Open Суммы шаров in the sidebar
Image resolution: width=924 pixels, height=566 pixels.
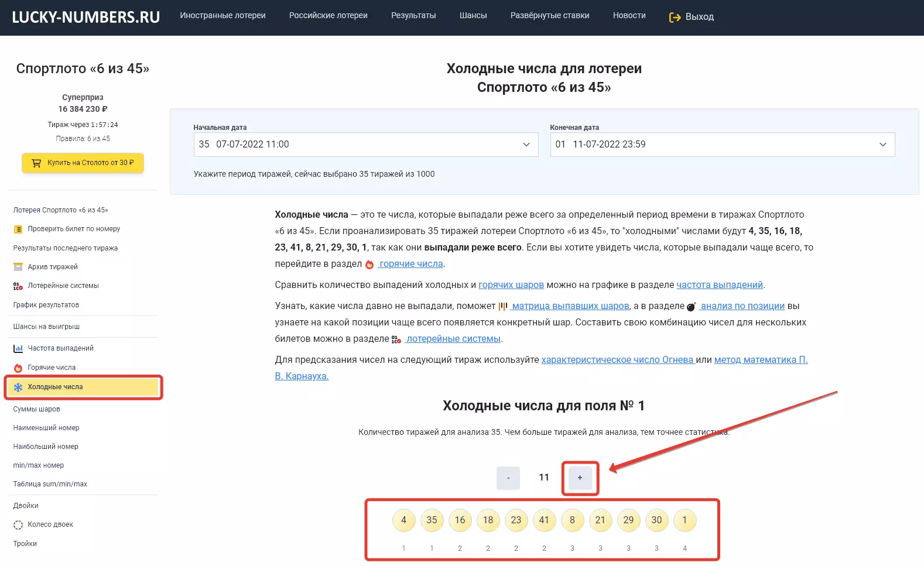pyautogui.click(x=37, y=409)
